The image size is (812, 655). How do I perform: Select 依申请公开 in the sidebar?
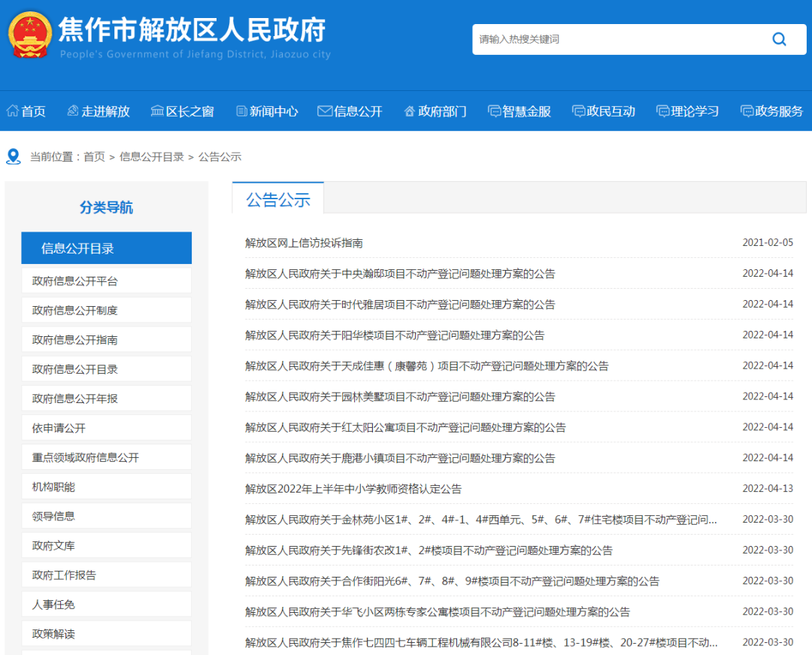tap(59, 428)
